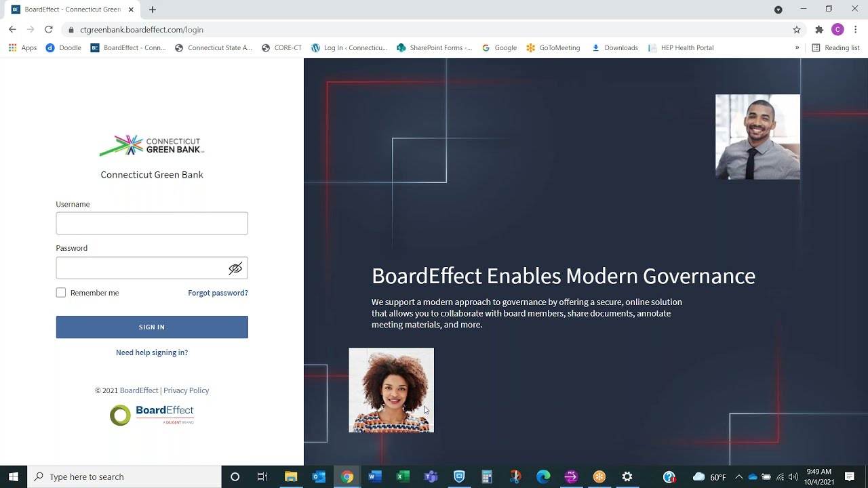The width and height of the screenshot is (868, 488).
Task: Open Chrome extensions puzzle icon
Action: pyautogui.click(x=819, y=30)
